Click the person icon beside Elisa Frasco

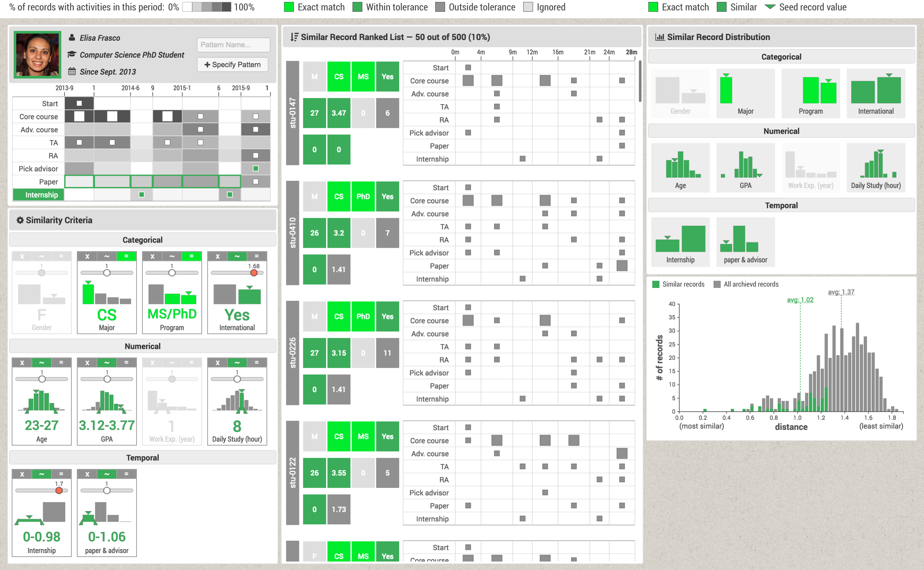[72, 38]
